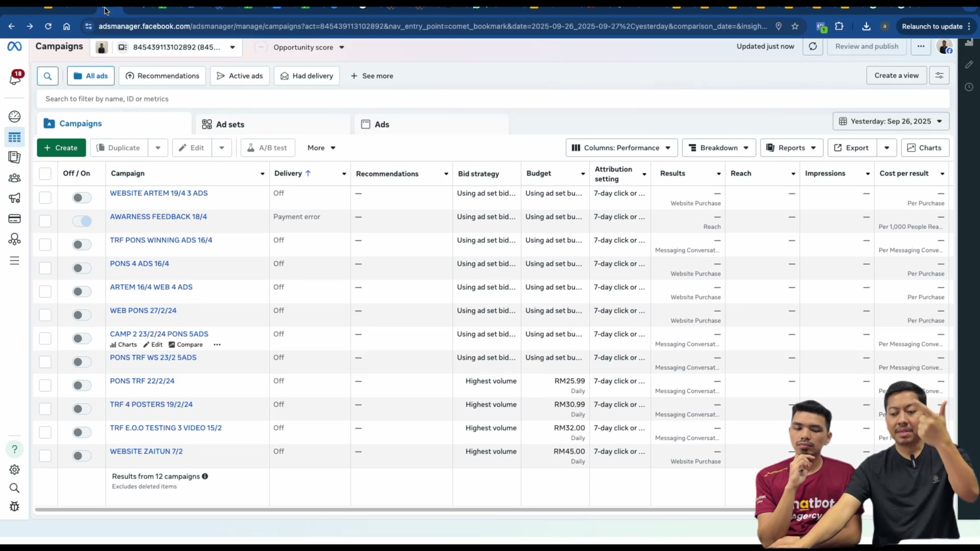Open campaign link CAMP 2 23/2/24 PONS 5ADS
The height and width of the screenshot is (551, 980).
159,334
